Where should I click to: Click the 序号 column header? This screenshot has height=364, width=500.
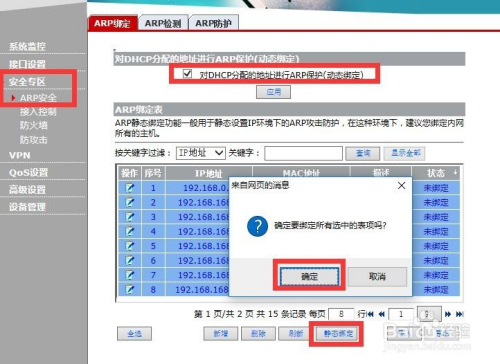point(153,173)
